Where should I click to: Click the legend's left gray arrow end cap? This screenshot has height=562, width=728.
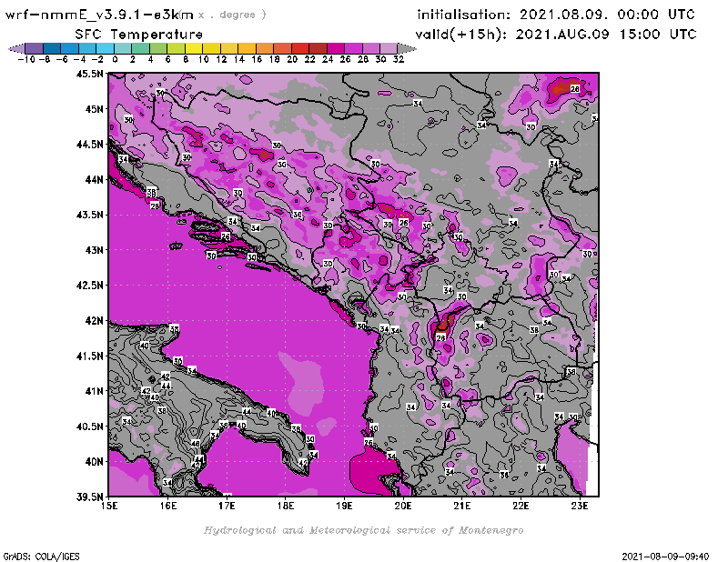click(x=15, y=47)
